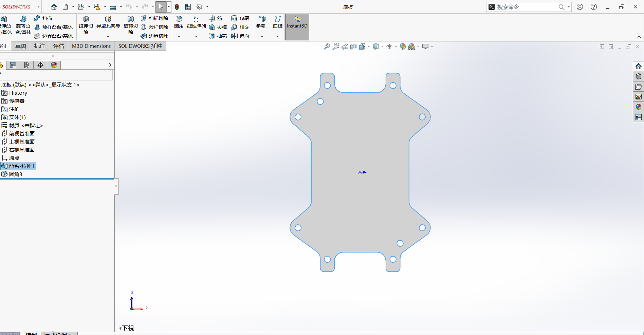
Task: Open the Options gear icon
Action: [199, 7]
